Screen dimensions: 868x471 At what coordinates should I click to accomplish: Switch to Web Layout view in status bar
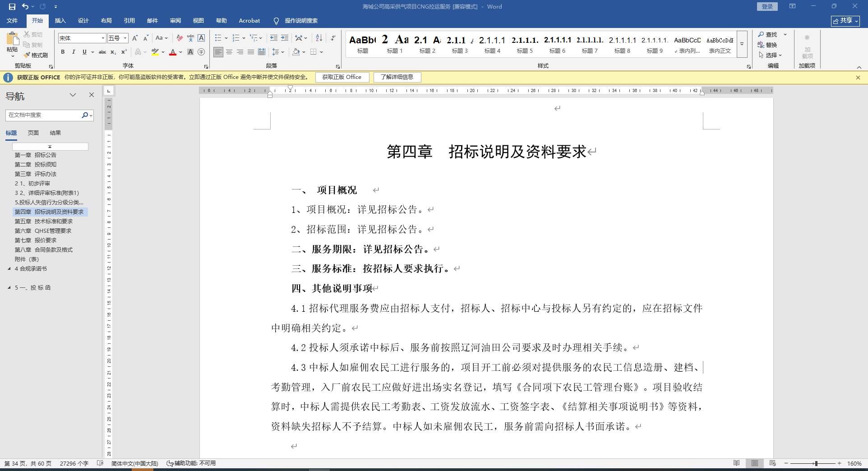pyautogui.click(x=772, y=463)
